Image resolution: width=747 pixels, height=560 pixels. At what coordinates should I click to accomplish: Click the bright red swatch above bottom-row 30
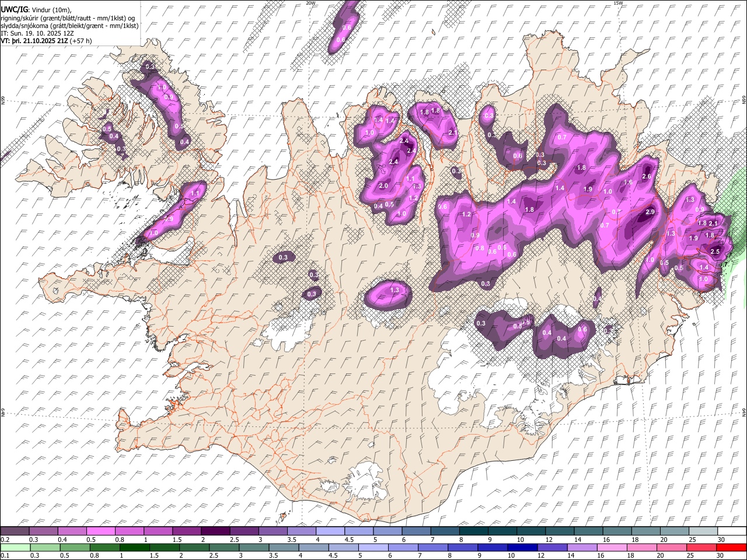coord(732,548)
